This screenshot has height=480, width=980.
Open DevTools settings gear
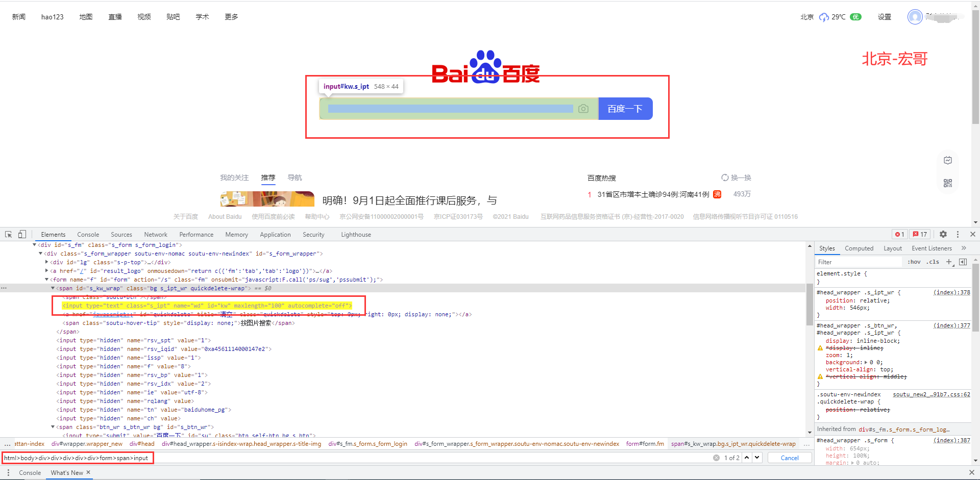[943, 235]
